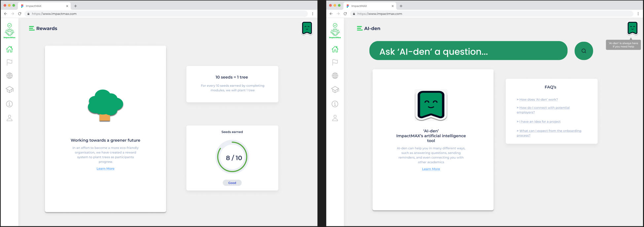Open profile icon in Rewards window sidebar

(x=10, y=118)
